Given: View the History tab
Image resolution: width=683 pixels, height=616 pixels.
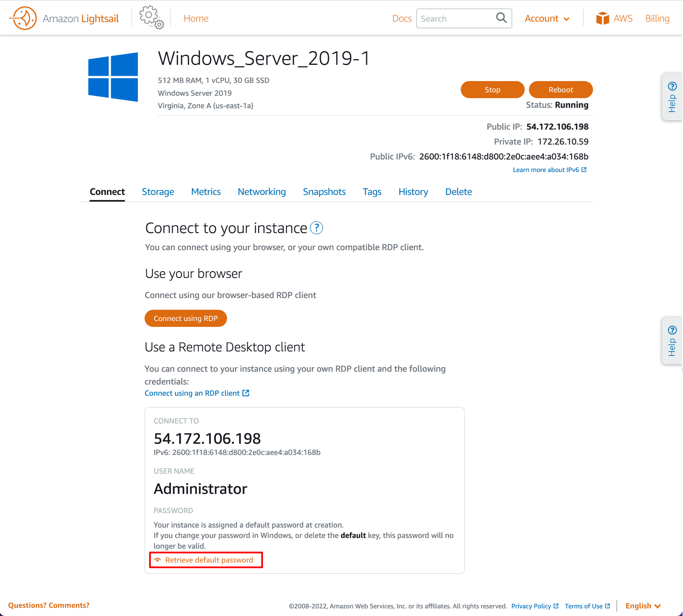Looking at the screenshot, I should coord(413,192).
